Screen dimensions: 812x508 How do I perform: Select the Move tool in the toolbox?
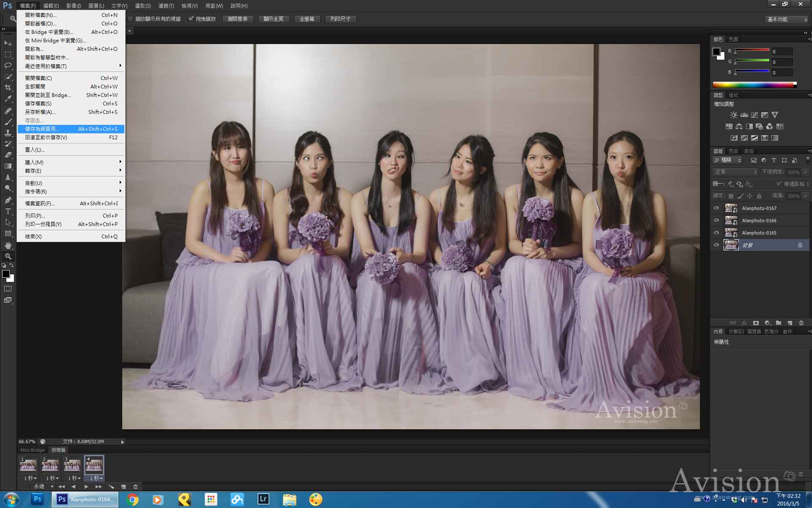[x=8, y=43]
